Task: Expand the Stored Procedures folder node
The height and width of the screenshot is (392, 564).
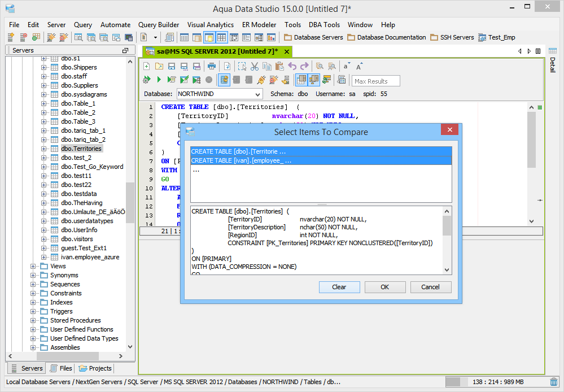Action: (33, 320)
